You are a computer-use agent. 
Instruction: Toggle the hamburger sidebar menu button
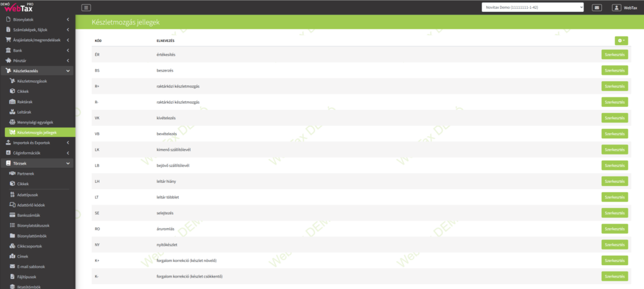coord(86,8)
